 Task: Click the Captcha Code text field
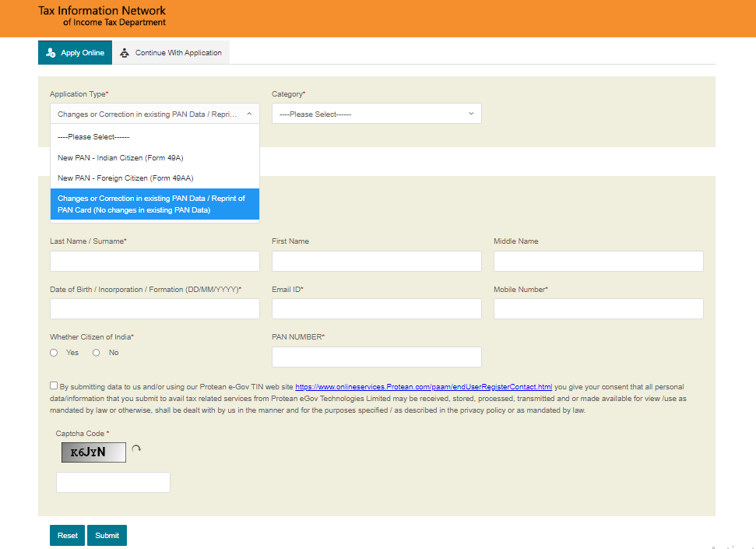pyautogui.click(x=113, y=483)
